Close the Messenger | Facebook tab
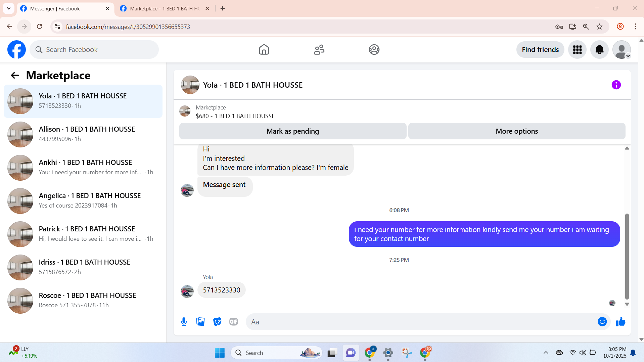Image resolution: width=644 pixels, height=362 pixels. click(x=107, y=8)
